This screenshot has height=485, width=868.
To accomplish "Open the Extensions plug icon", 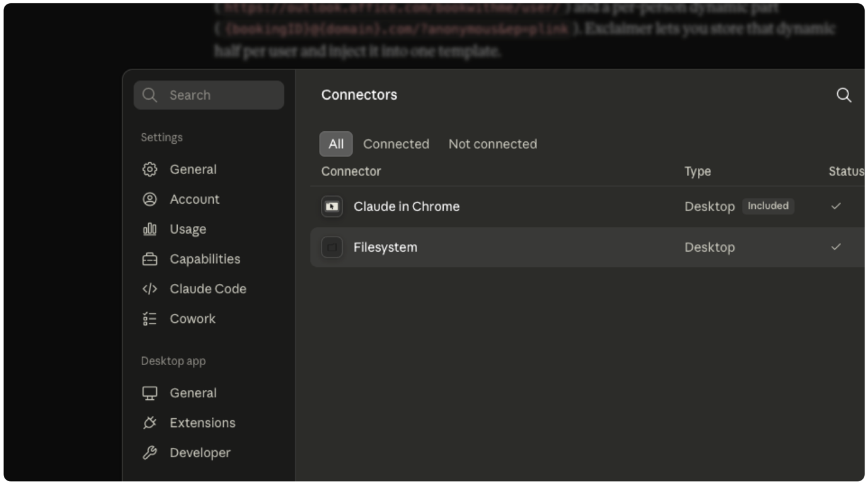I will pyautogui.click(x=149, y=423).
